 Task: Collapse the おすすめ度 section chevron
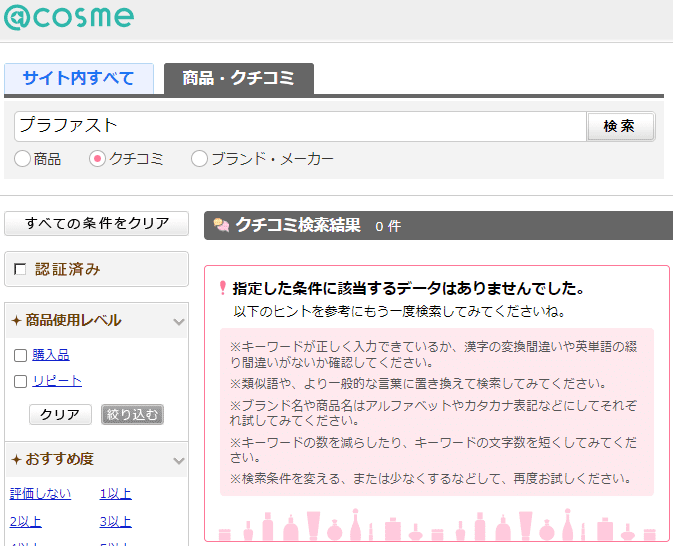click(x=179, y=461)
